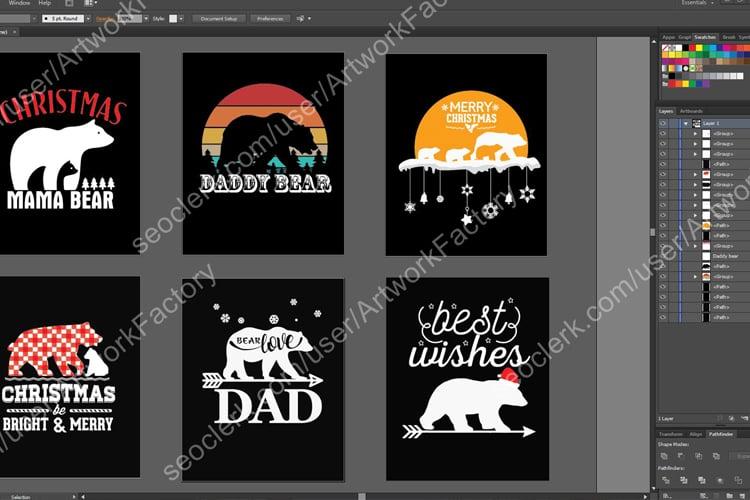Apply Unite shape mode in Pathfinder

(x=664, y=456)
